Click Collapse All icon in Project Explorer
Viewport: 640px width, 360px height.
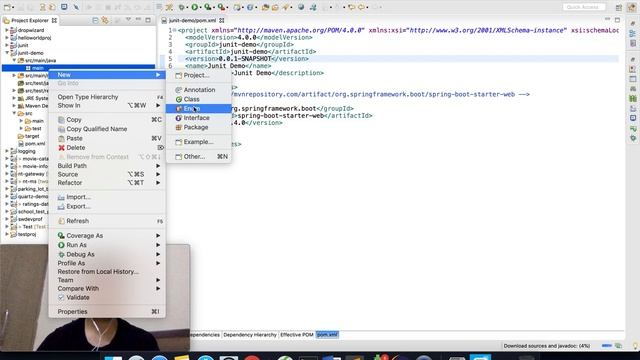95,20
